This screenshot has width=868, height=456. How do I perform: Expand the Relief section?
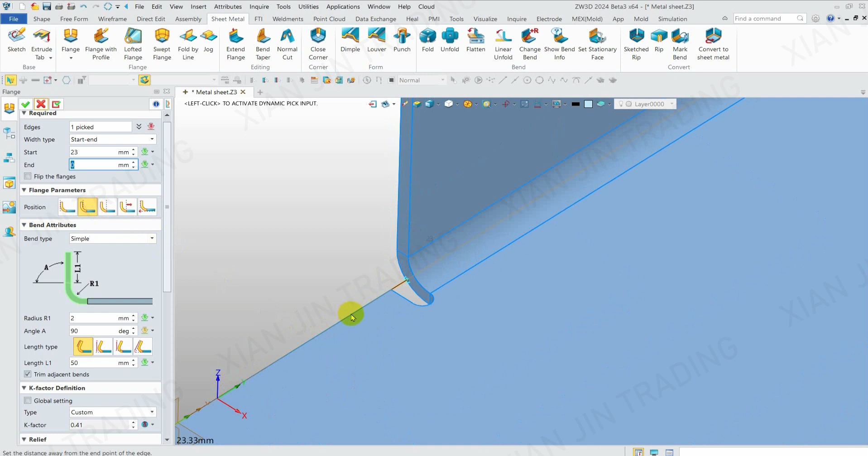tap(38, 439)
